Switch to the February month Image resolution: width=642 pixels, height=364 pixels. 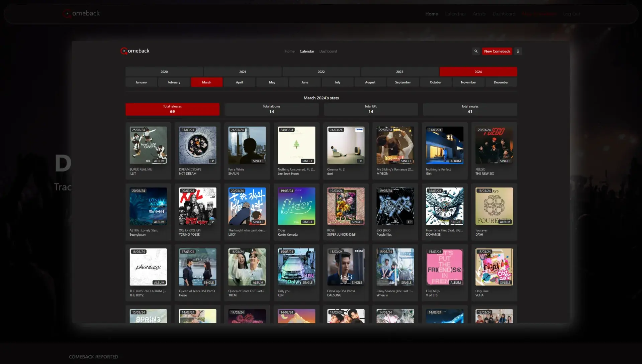tap(174, 82)
